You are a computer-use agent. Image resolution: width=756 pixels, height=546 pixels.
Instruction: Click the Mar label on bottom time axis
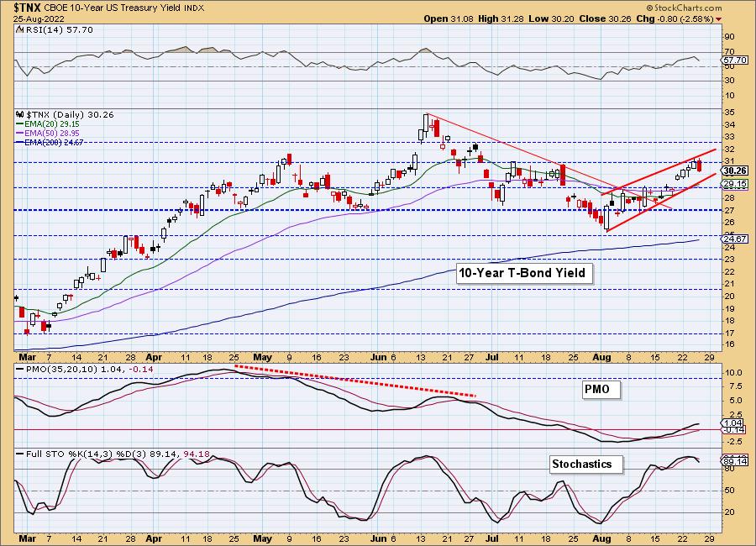pos(28,538)
